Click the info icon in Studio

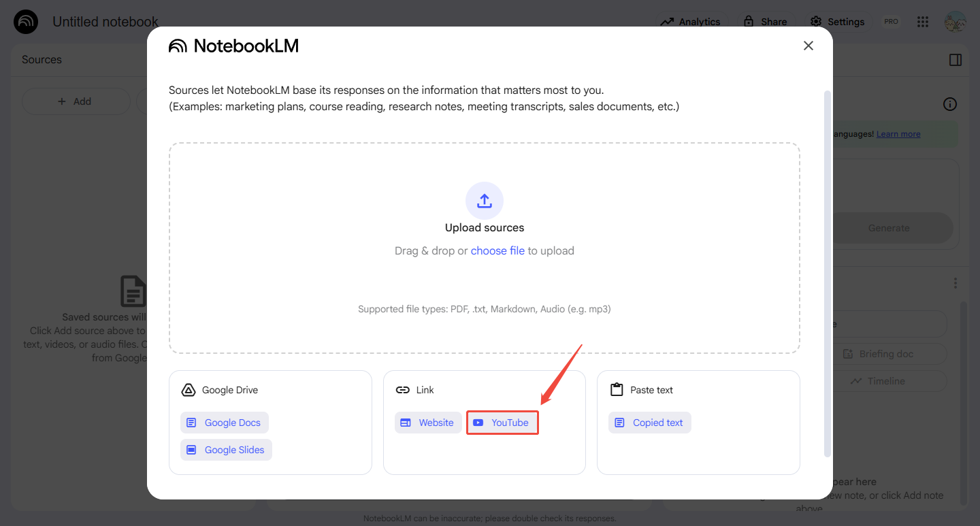click(950, 104)
